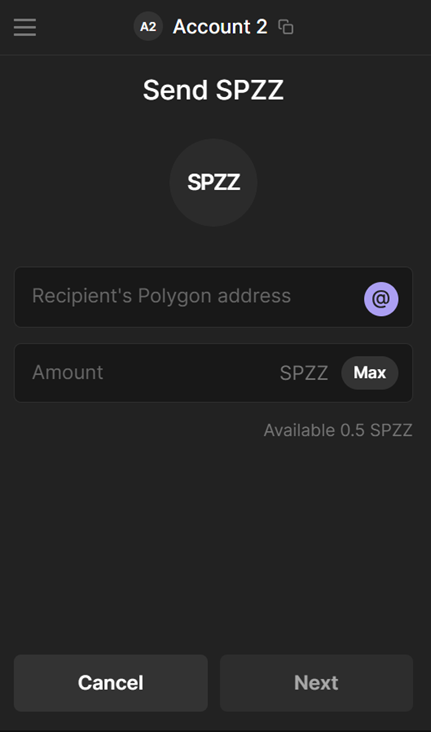The width and height of the screenshot is (431, 732).
Task: Cancel the send transaction
Action: click(111, 683)
